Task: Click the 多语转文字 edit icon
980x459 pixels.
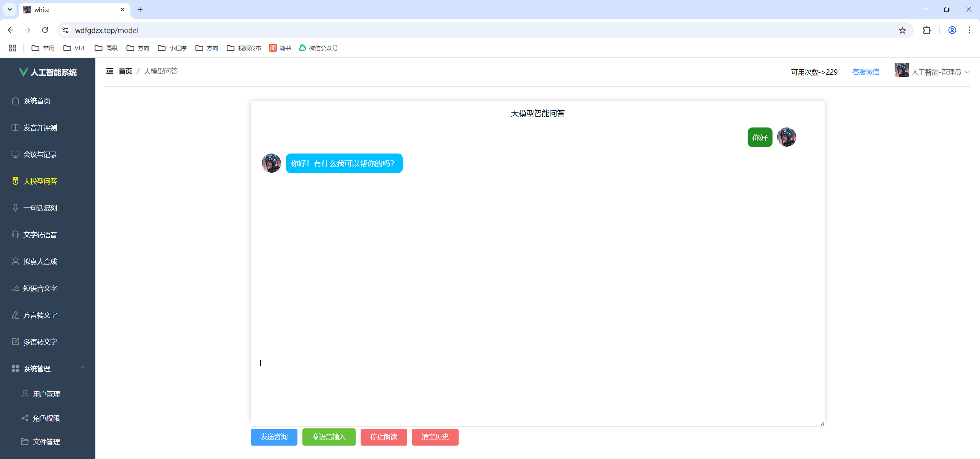Action: pyautogui.click(x=15, y=342)
